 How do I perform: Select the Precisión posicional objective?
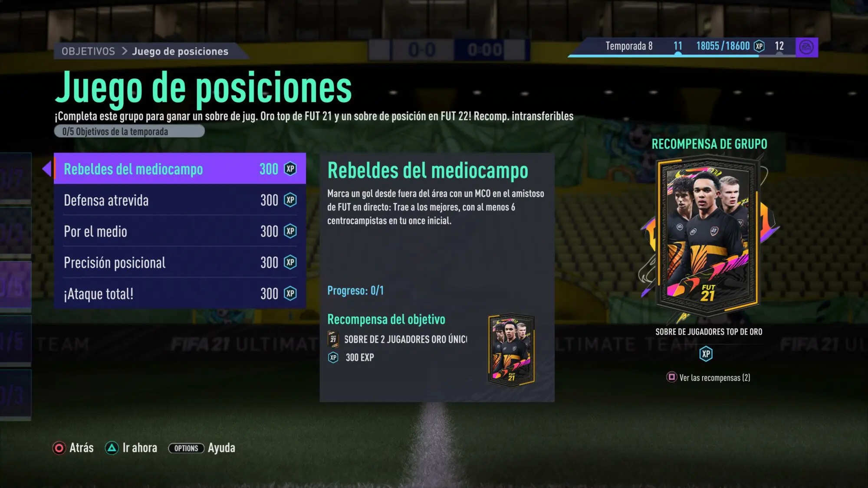click(180, 262)
